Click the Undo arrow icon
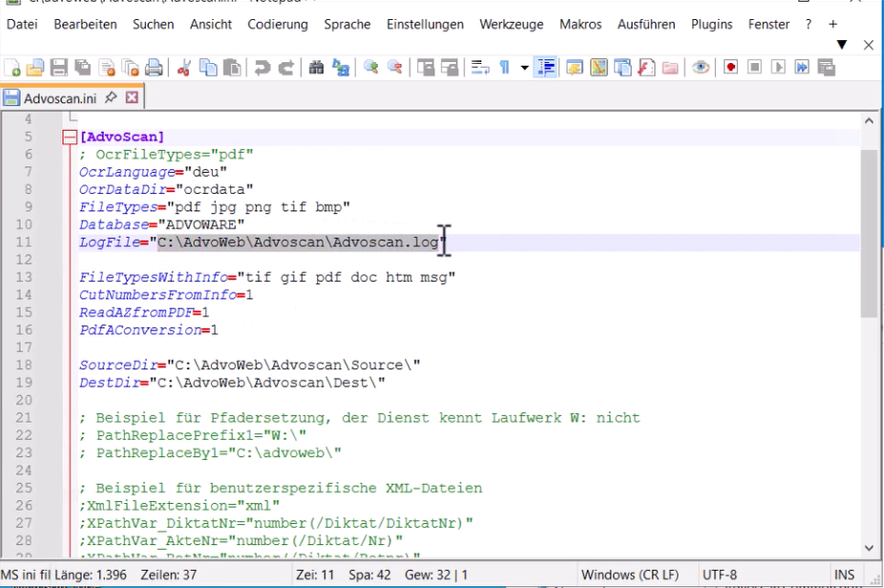Image resolution: width=884 pixels, height=588 pixels. [x=262, y=68]
